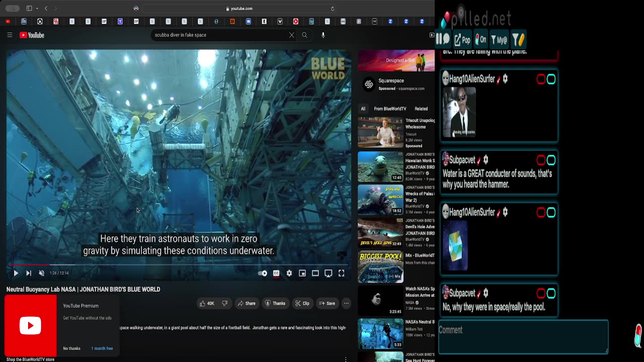This screenshot has height=362, width=644.
Task: Share the video
Action: pyautogui.click(x=247, y=303)
